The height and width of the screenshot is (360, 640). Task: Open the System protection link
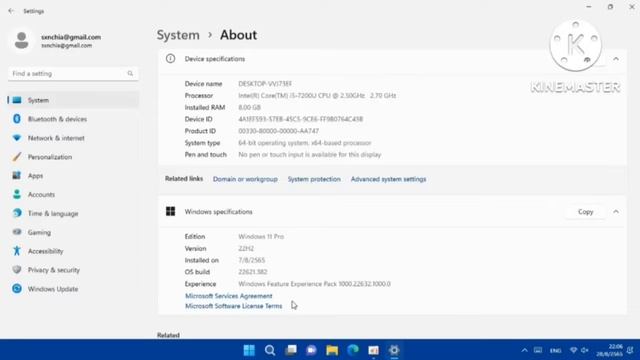(x=314, y=179)
